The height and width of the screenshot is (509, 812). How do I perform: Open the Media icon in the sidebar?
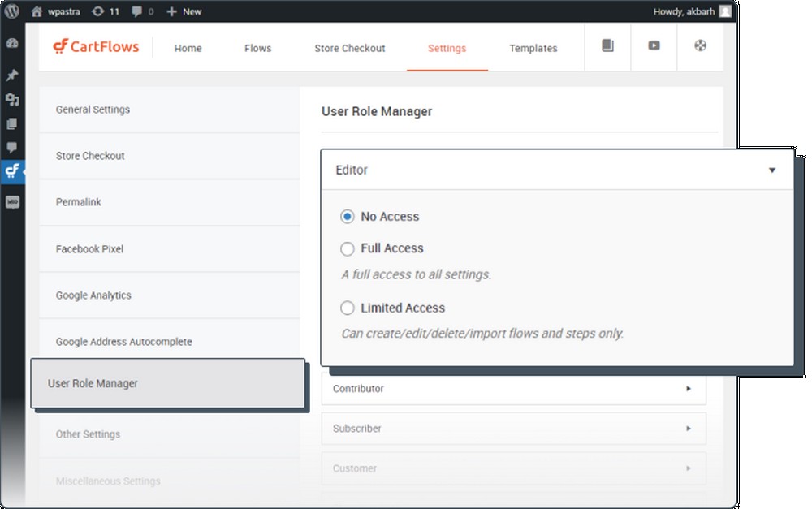[12, 99]
